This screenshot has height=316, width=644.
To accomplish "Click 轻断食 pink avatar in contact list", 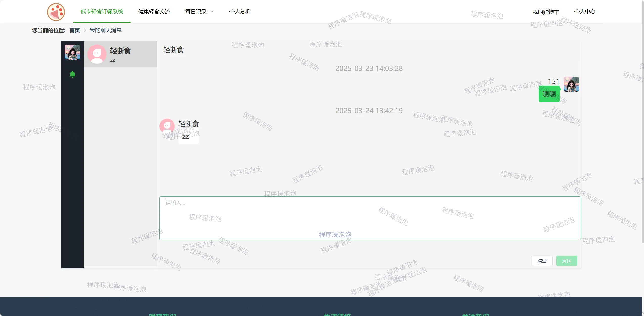I will [x=97, y=54].
